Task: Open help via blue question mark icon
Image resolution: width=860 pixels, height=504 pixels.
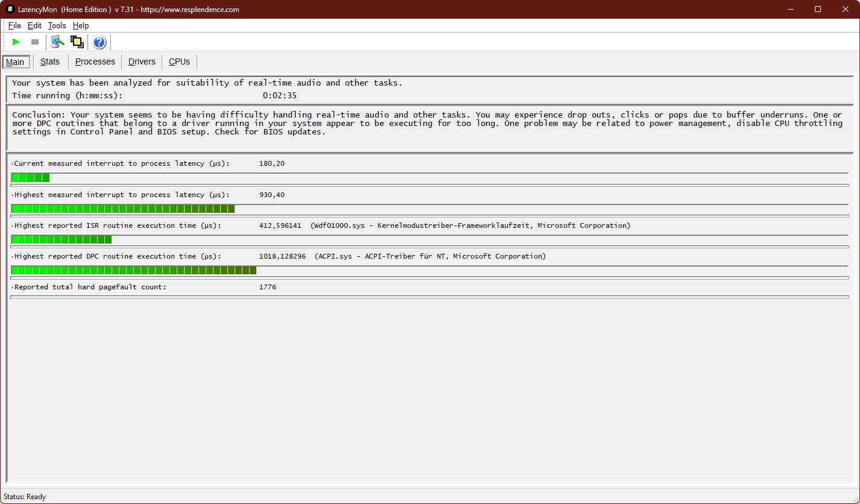Action: tap(100, 42)
